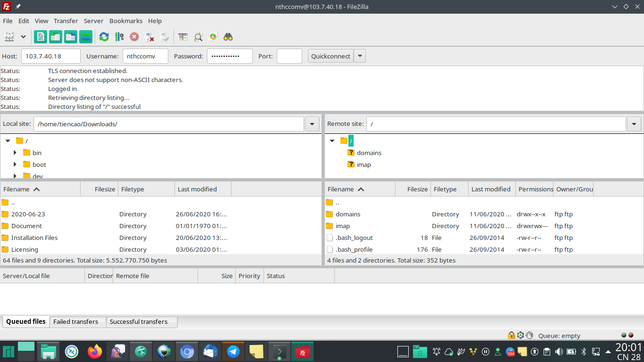Sort remote files by Permissions column
Viewport: 644px width, 362px height.
pyautogui.click(x=535, y=189)
